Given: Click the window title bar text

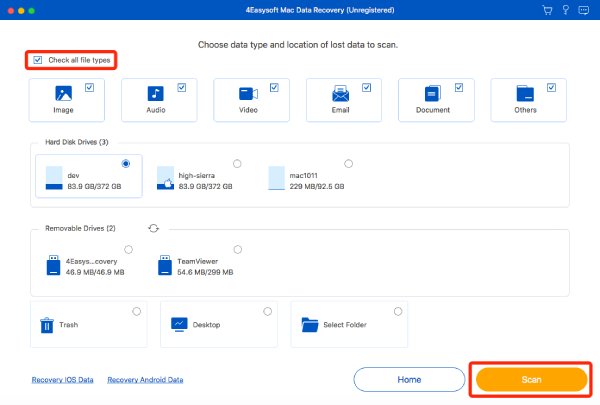Looking at the screenshot, I should pos(320,10).
